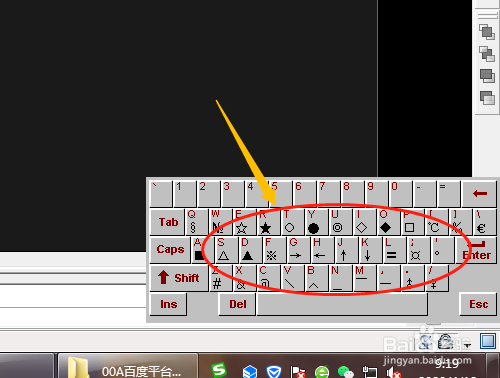
Task: Toggle Caps on the soft keyboard
Action: tap(170, 250)
